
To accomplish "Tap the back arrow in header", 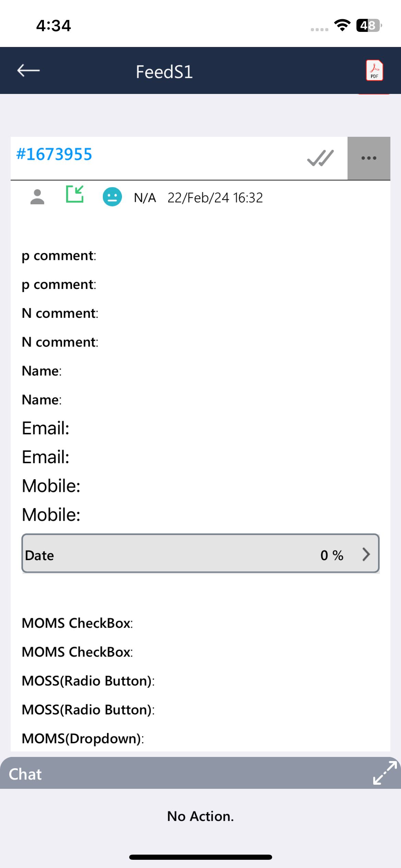I will click(28, 71).
